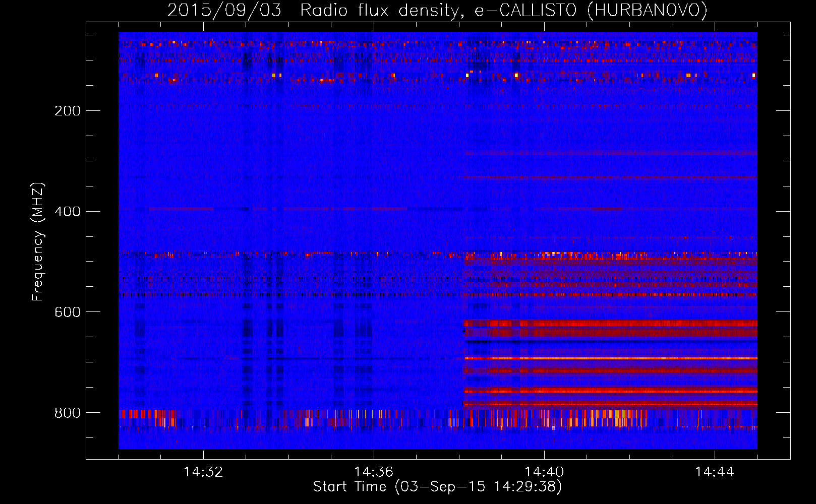This screenshot has height=504, width=816.
Task: Click the plot title 'Radio flux density, e-CALLISTO (HURBANOVO)'
Action: tap(503, 11)
